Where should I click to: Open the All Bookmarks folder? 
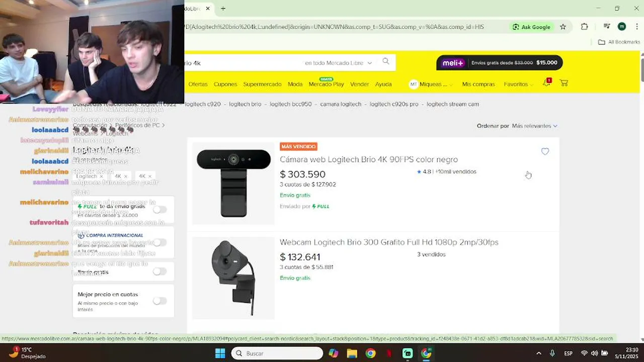tap(619, 42)
